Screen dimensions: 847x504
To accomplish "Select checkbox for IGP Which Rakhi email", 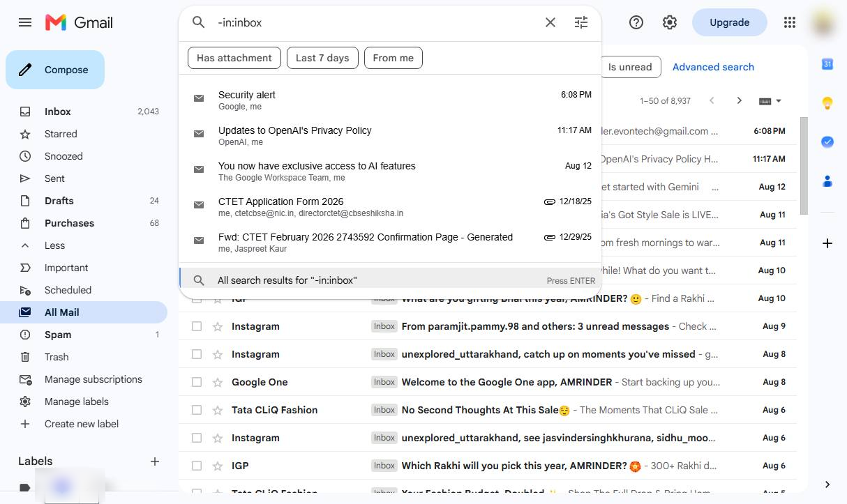I will 197,466.
